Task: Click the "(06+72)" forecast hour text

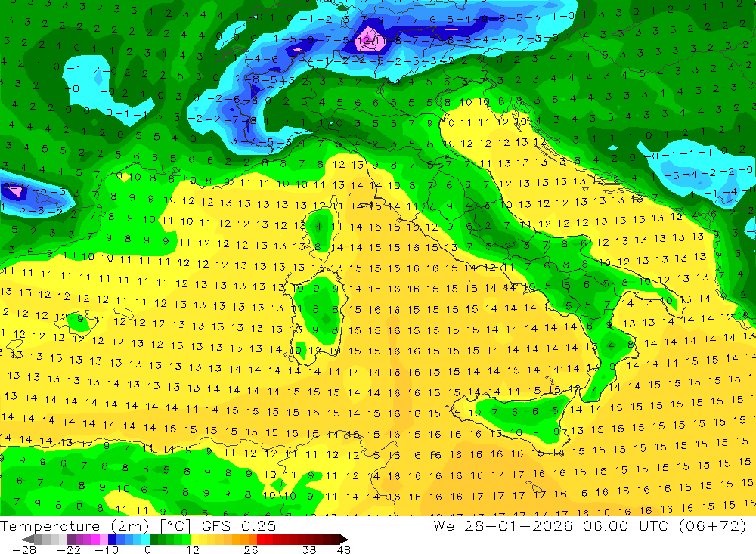Action: [711, 525]
